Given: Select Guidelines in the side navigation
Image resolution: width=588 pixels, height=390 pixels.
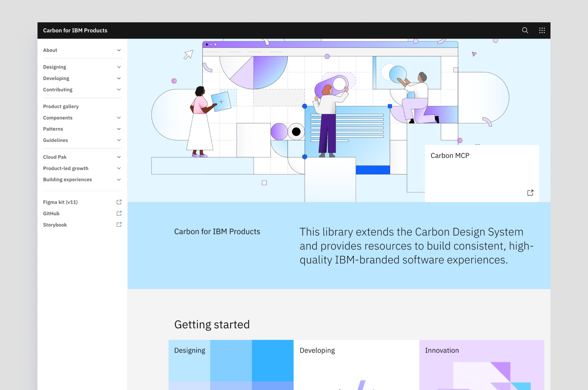Looking at the screenshot, I should (x=82, y=140).
